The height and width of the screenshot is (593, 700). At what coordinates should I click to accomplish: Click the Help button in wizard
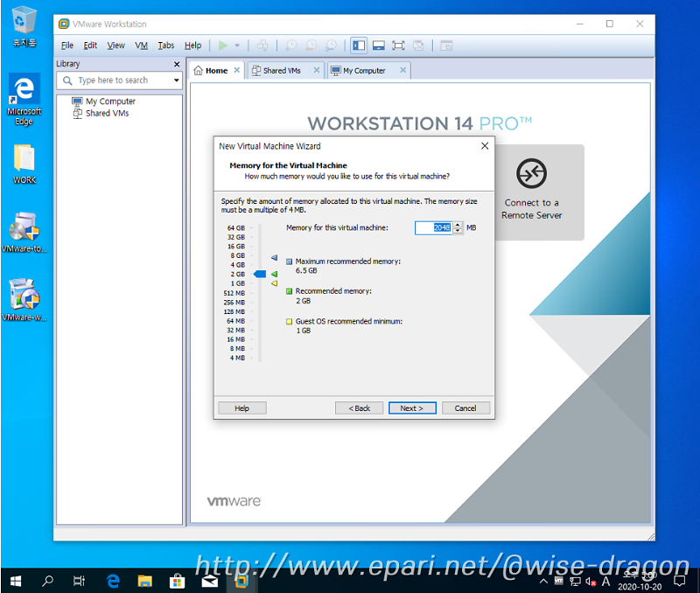[x=242, y=408]
